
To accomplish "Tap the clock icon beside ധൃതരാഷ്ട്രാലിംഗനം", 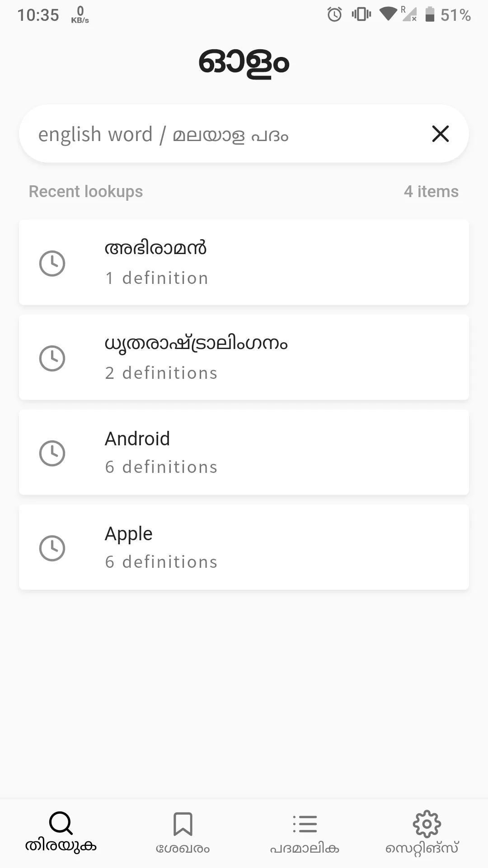I will tap(52, 358).
